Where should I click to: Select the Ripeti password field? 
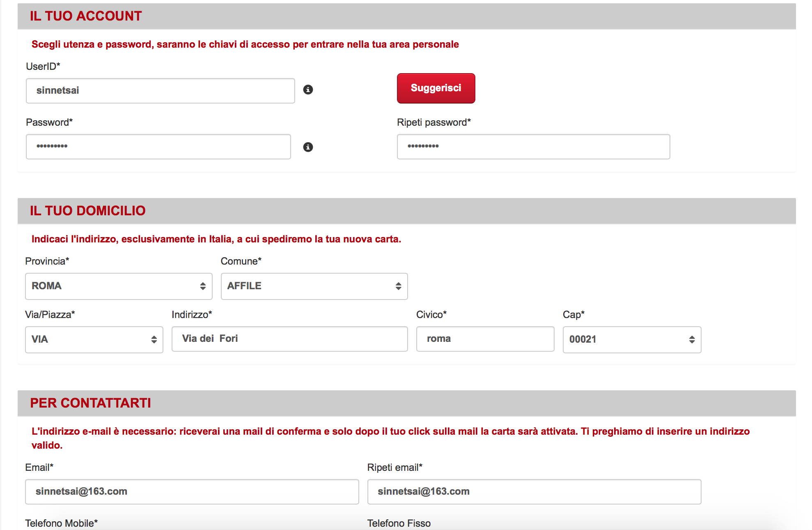533,147
